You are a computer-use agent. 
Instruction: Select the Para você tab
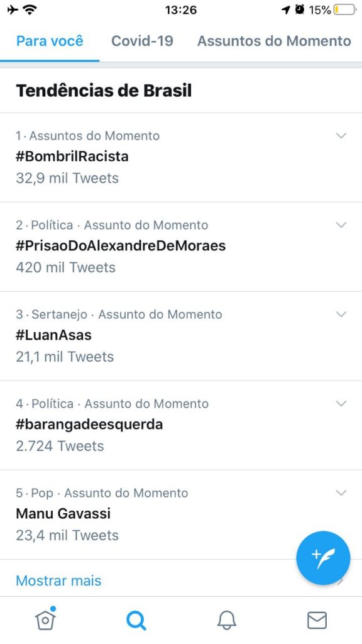(x=50, y=41)
